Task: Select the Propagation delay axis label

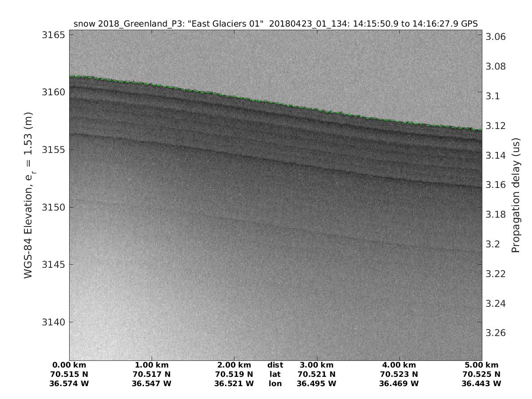Action: (x=515, y=195)
